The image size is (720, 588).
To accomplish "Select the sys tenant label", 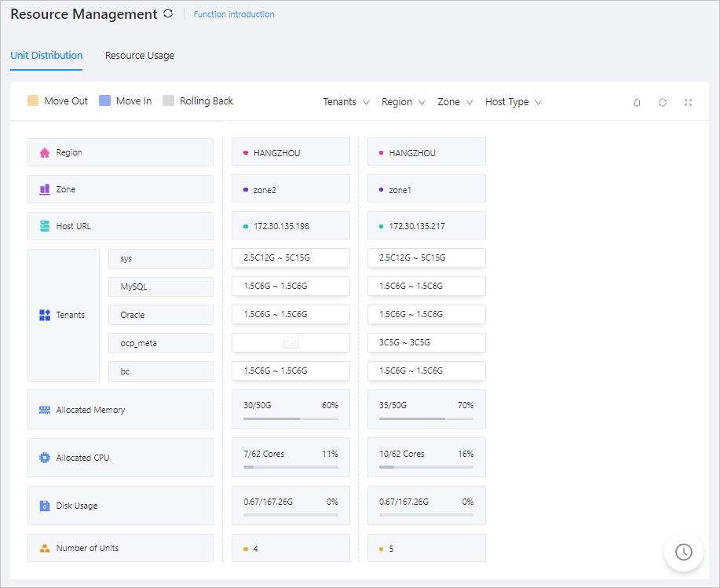I will point(161,258).
